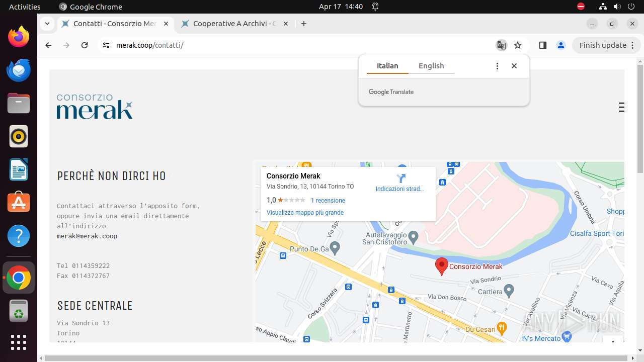Open the power menu in system tray

click(631, 7)
